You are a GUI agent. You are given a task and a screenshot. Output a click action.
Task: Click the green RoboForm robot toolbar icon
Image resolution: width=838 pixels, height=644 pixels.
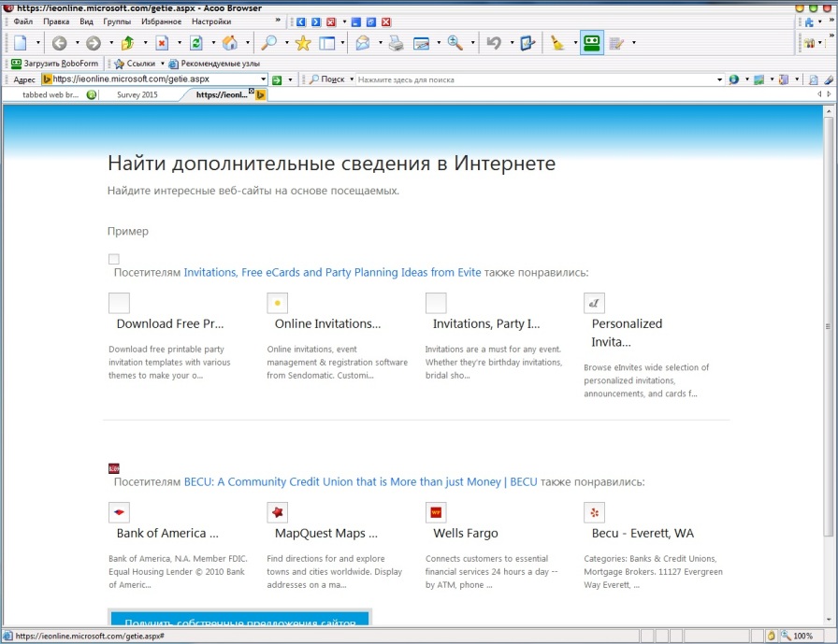pos(592,43)
